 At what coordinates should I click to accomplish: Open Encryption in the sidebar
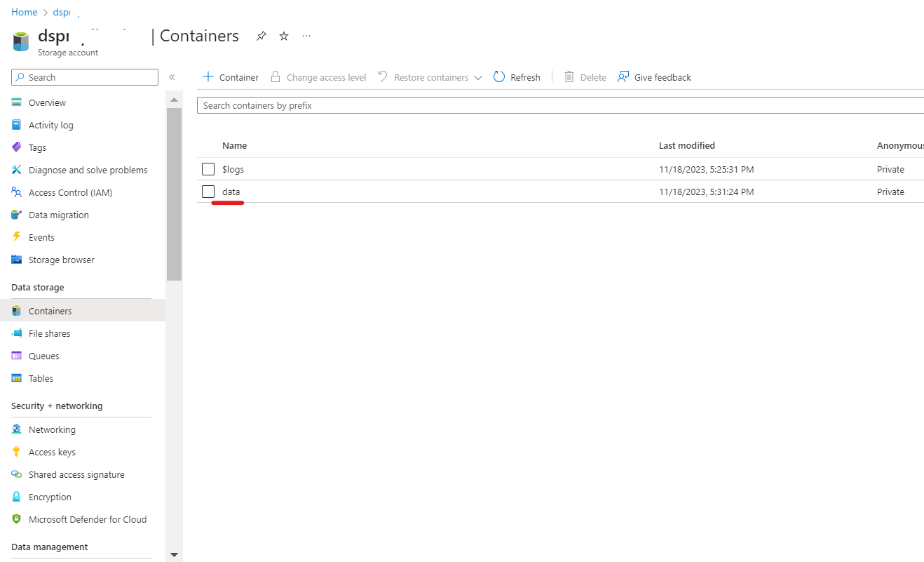point(50,497)
